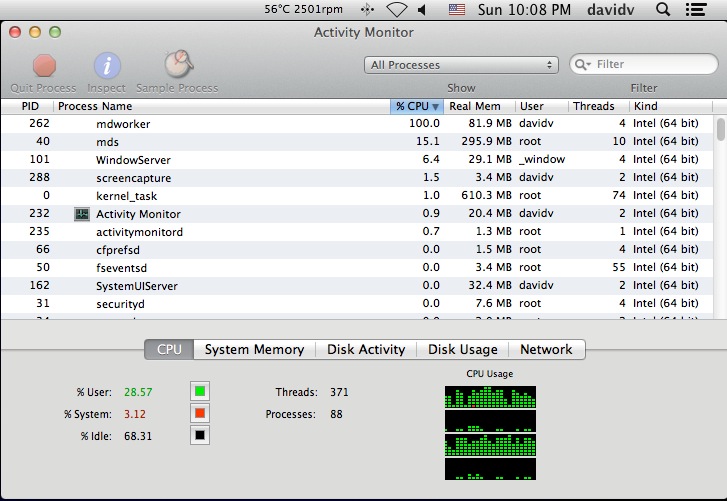This screenshot has height=501, width=727.
Task: Switch to System Memory tab
Action: (255, 349)
